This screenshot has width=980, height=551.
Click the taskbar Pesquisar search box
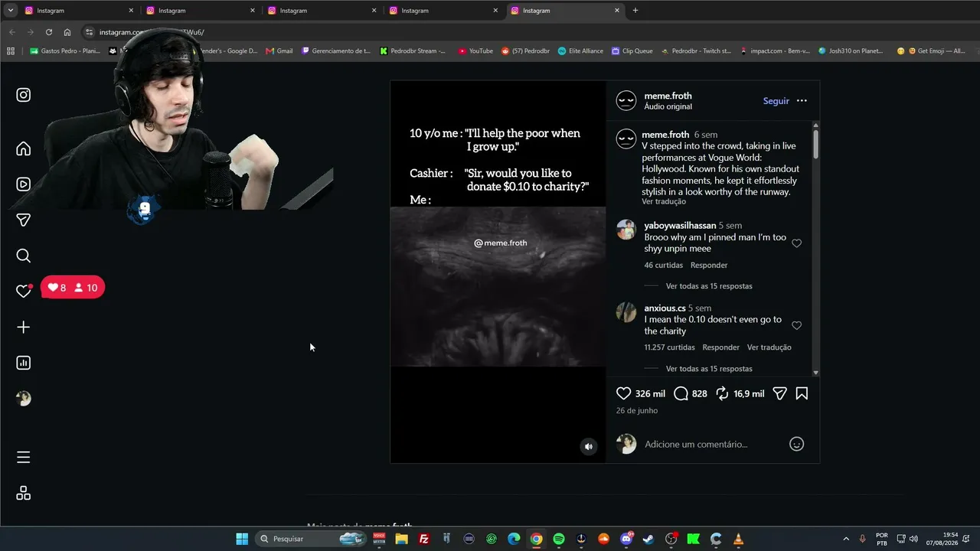[x=310, y=539]
